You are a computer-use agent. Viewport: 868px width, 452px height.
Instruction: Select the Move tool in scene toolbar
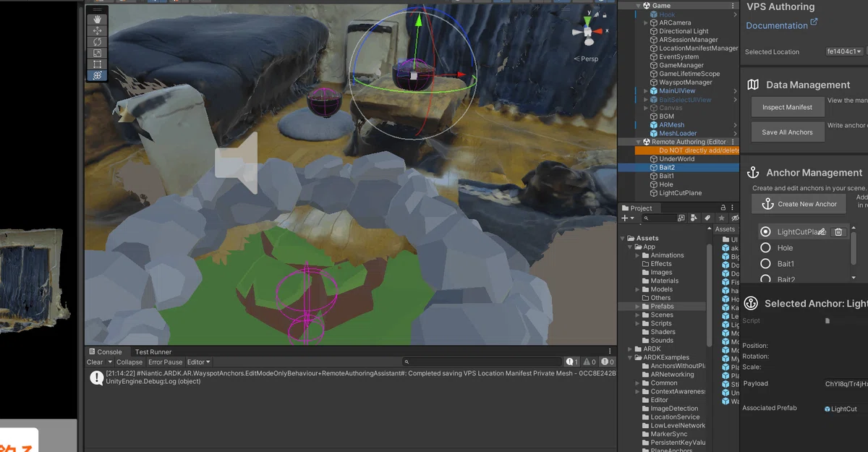(97, 31)
